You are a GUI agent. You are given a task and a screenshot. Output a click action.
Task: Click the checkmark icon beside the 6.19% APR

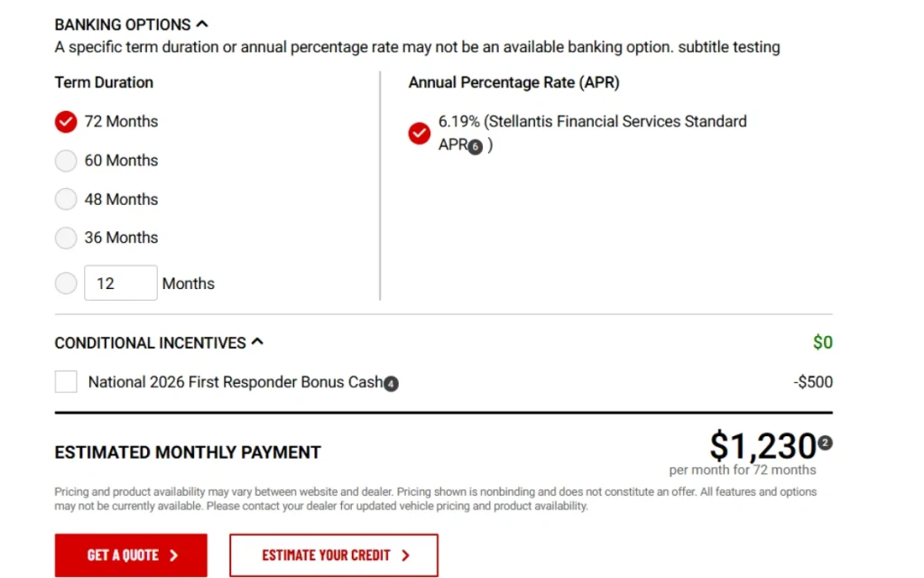coord(419,133)
